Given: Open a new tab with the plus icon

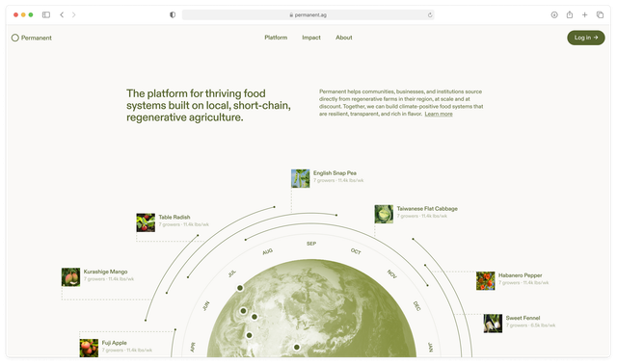Looking at the screenshot, I should pyautogui.click(x=585, y=15).
